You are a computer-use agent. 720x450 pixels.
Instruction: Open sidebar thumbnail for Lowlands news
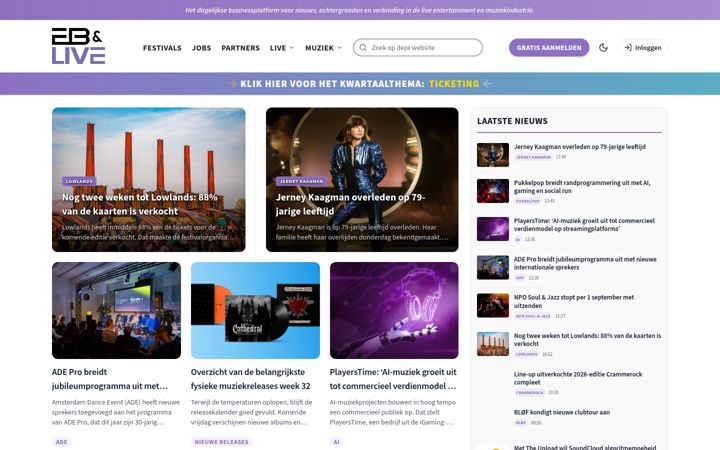[x=493, y=344]
